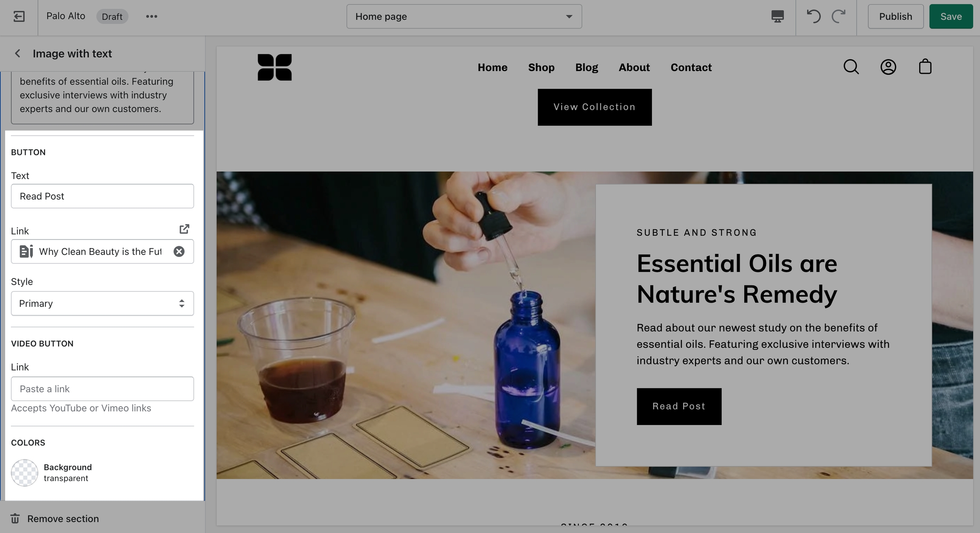Viewport: 980px width, 533px height.
Task: Open the button Style Primary dropdown
Action: [103, 303]
